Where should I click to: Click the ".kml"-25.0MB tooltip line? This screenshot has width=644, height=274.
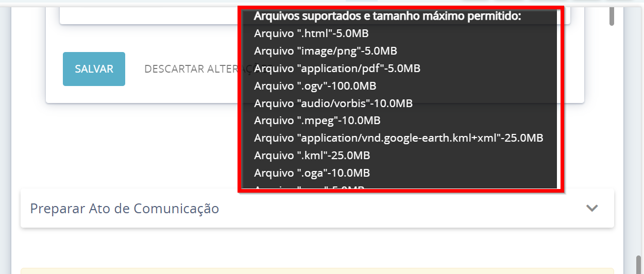coord(312,155)
